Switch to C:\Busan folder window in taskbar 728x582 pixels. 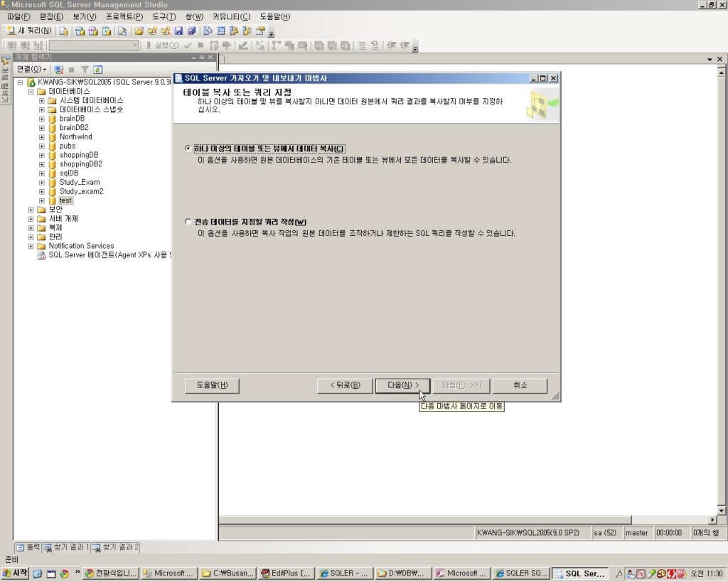228,573
